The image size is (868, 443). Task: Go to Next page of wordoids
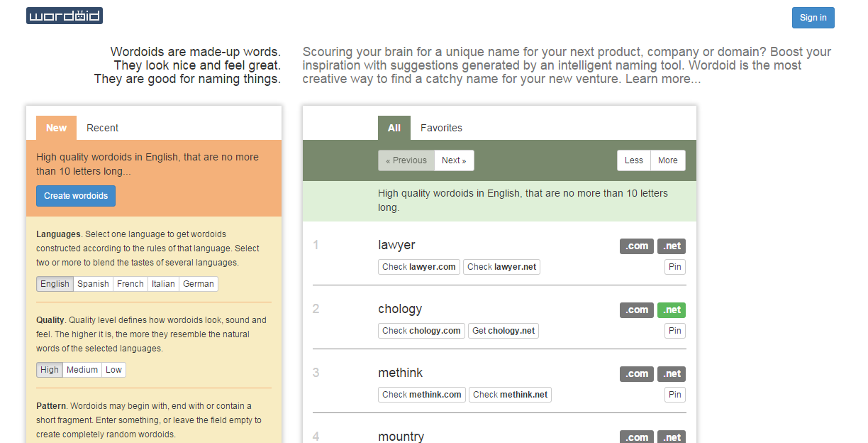point(454,160)
